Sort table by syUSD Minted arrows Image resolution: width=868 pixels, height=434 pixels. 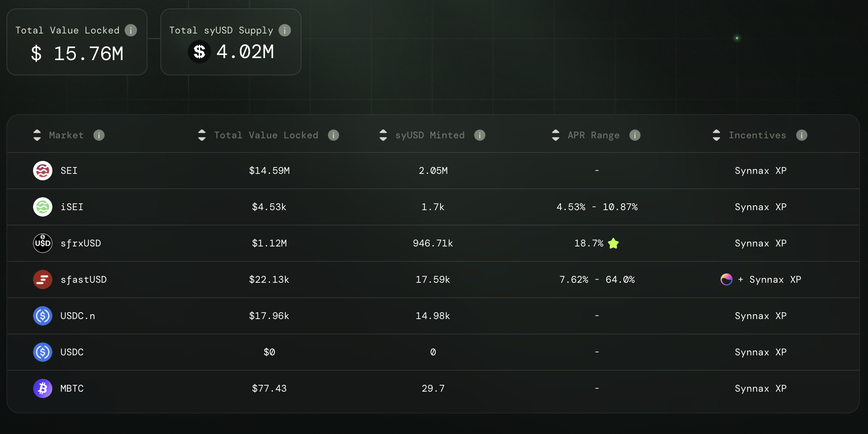pos(383,135)
